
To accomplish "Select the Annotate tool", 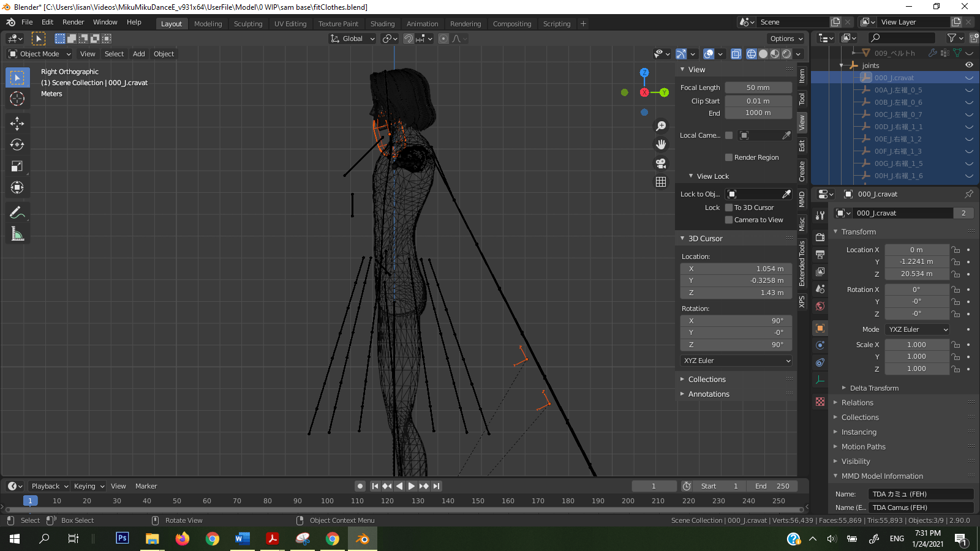I will [17, 212].
